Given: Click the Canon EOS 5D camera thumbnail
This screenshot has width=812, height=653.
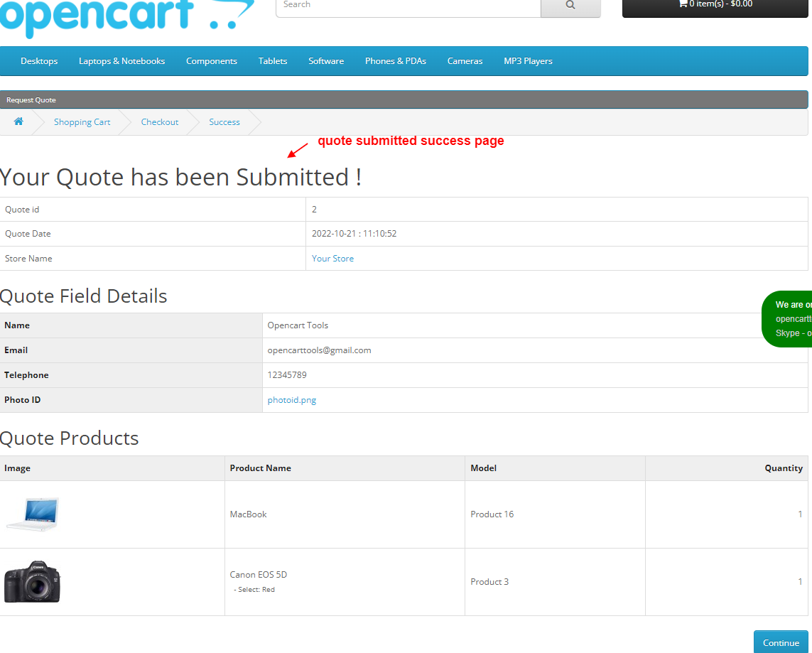Looking at the screenshot, I should (x=32, y=581).
